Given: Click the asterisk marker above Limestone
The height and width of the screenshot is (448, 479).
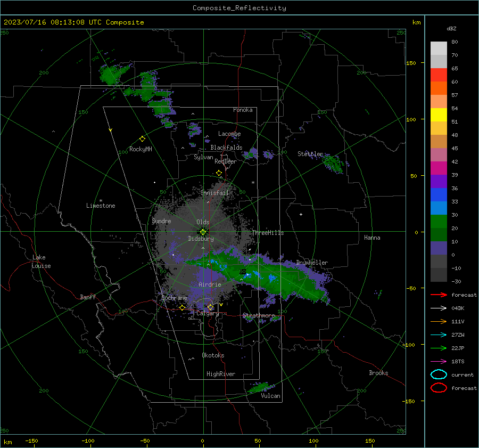Looking at the screenshot, I should point(101,201).
